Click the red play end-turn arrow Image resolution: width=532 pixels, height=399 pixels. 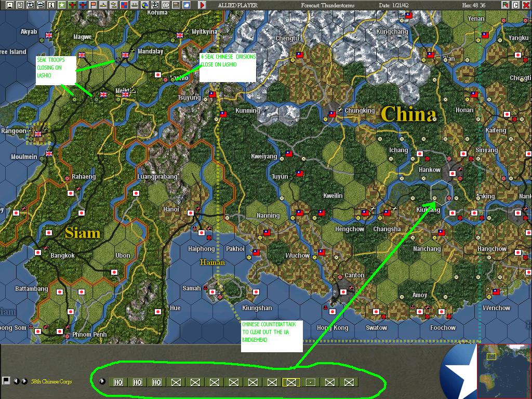point(202,5)
